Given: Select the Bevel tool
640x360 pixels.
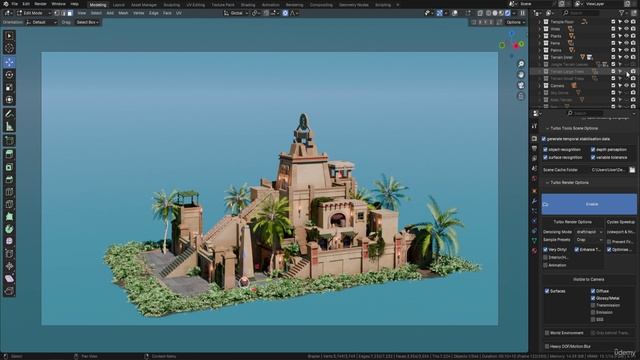Looking at the screenshot, I should [x=9, y=179].
